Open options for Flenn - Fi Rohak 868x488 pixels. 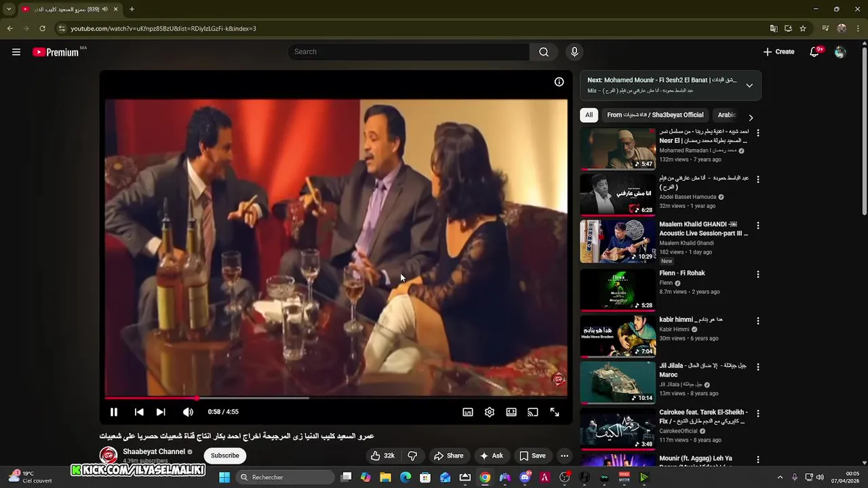758,274
